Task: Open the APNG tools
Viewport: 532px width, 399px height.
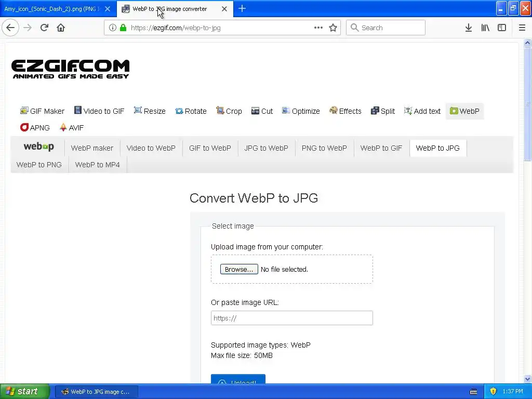Action: coord(35,128)
